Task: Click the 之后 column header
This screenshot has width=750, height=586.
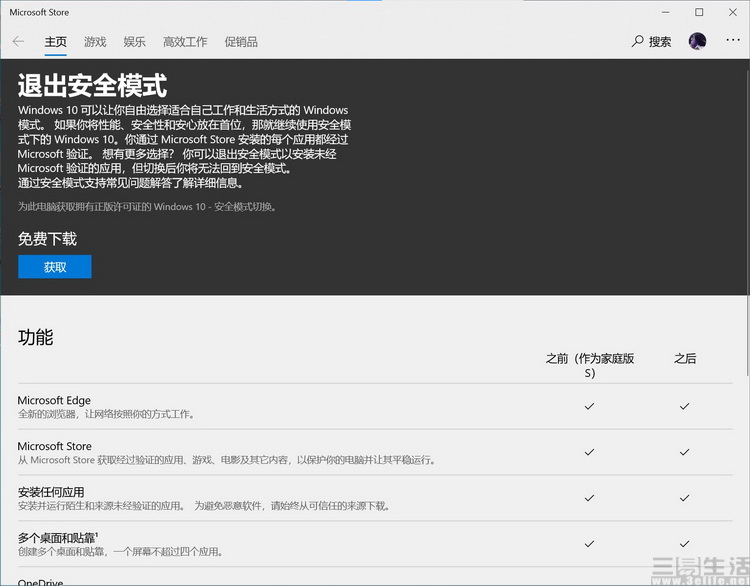Action: click(x=685, y=358)
